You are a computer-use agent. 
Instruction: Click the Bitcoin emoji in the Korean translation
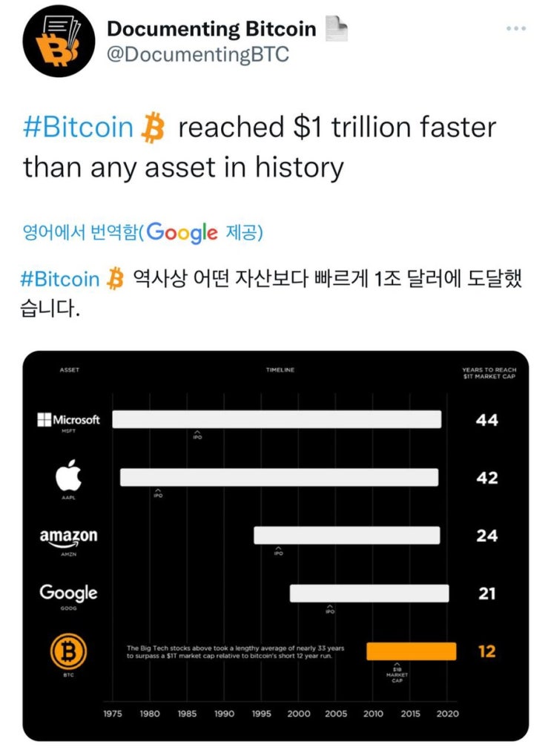(x=115, y=279)
